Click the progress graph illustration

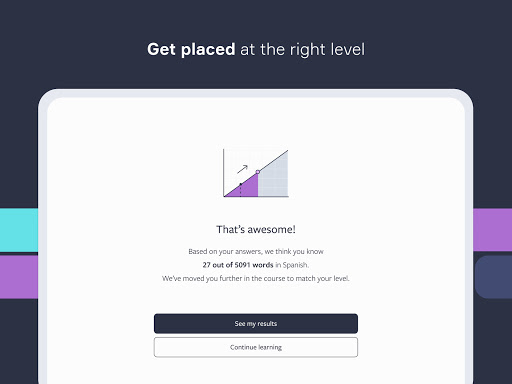(x=256, y=173)
